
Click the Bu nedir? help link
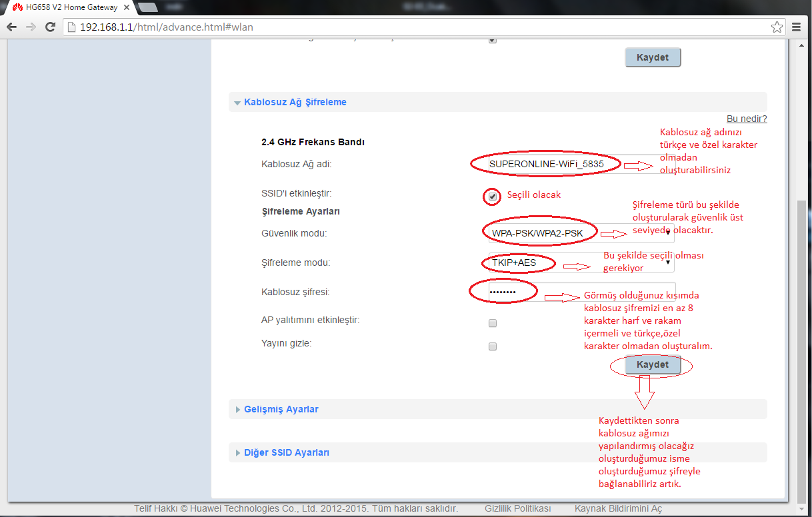[x=747, y=119]
